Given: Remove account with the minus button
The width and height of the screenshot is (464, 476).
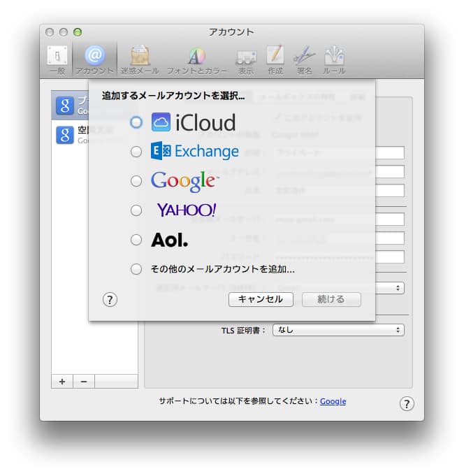Looking at the screenshot, I should [83, 381].
